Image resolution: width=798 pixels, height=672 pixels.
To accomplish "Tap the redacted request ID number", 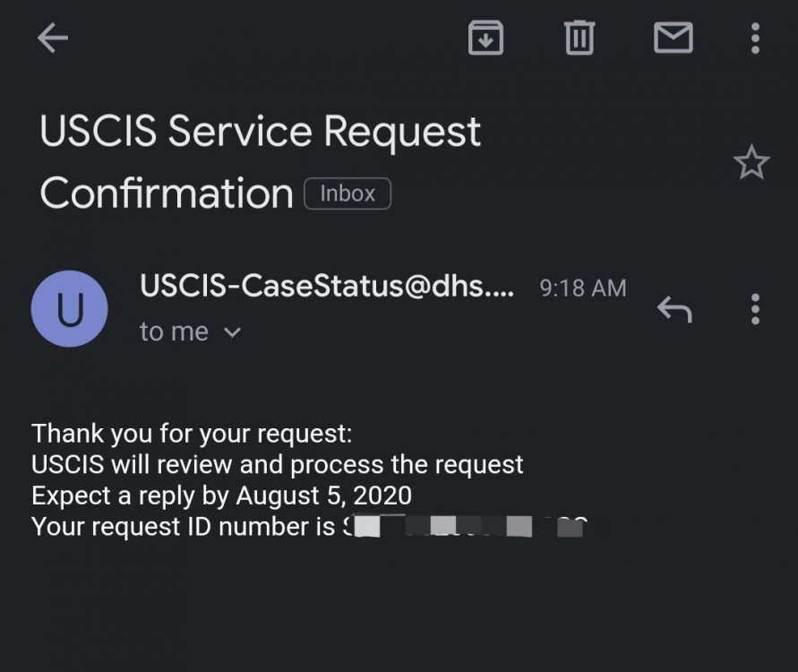I will point(465,527).
